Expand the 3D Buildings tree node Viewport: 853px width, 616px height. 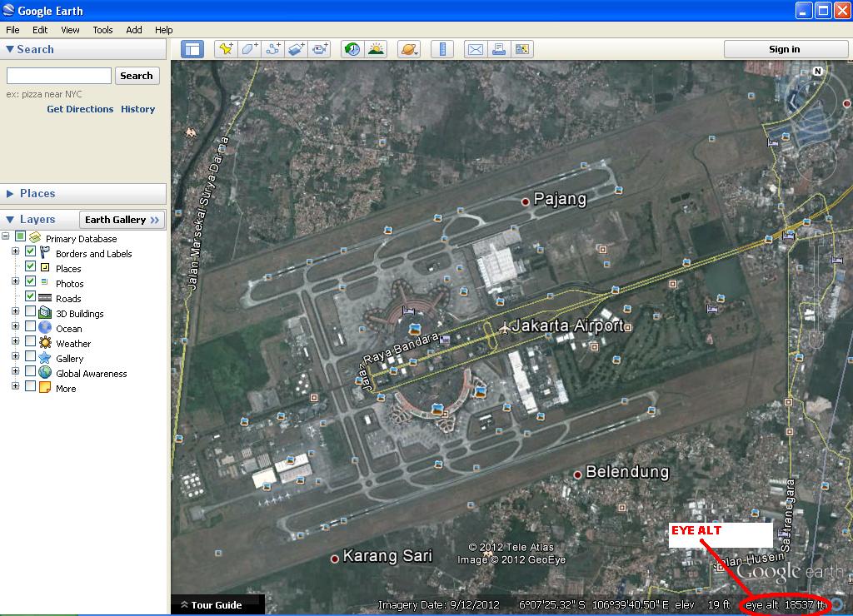15,311
